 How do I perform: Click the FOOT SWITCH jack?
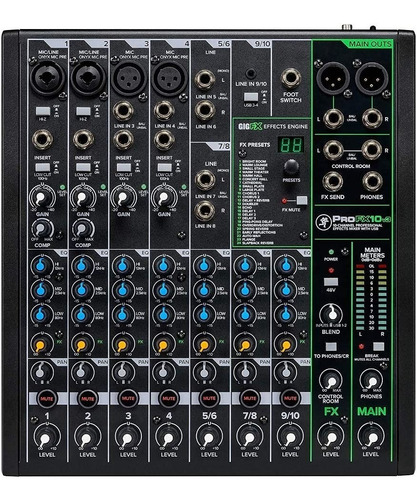pyautogui.click(x=291, y=78)
